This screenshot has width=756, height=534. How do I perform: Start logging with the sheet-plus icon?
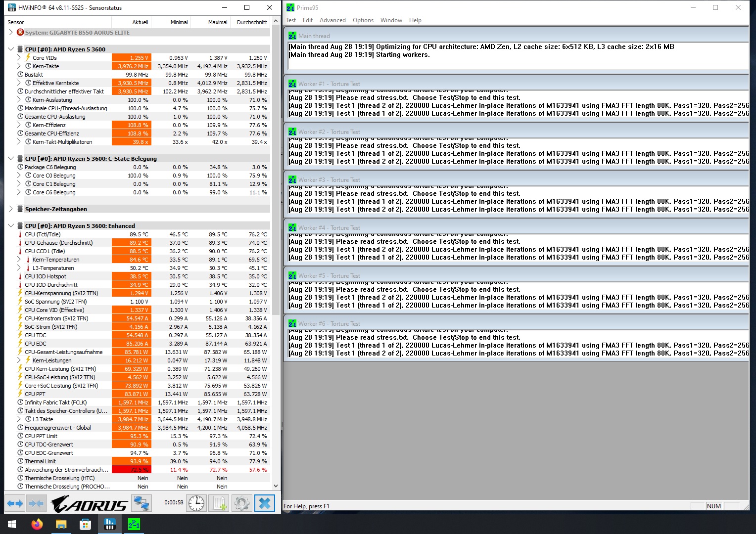pos(219,503)
